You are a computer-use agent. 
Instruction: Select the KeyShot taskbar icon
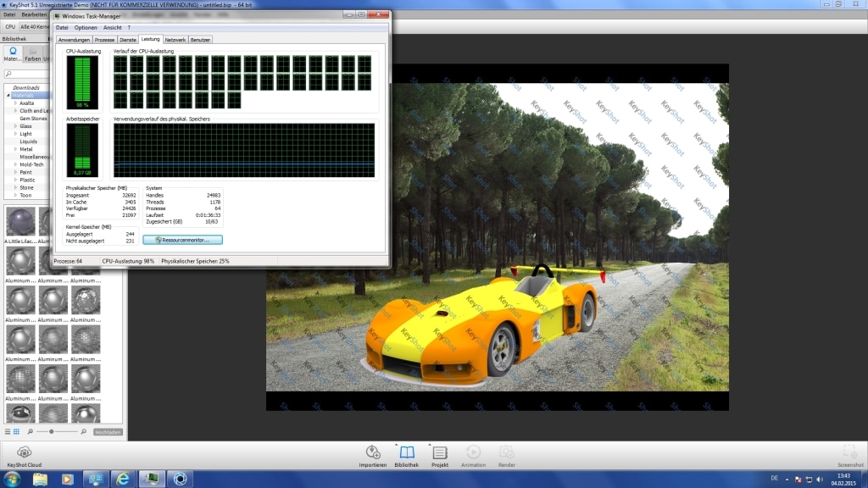click(x=180, y=479)
